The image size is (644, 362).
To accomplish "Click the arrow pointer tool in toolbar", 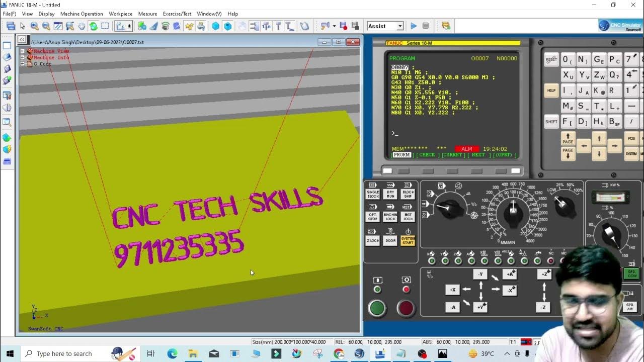I will coord(22,26).
